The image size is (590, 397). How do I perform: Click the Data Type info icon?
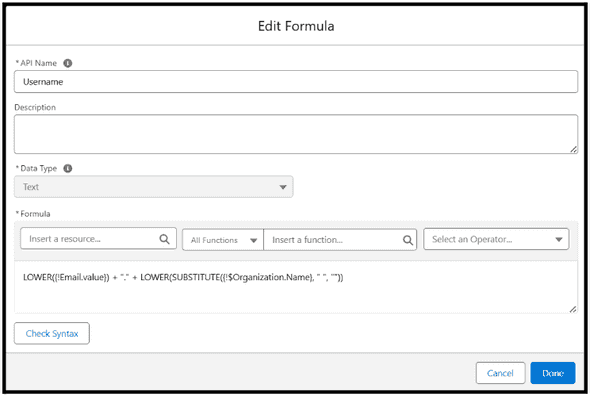[67, 168]
